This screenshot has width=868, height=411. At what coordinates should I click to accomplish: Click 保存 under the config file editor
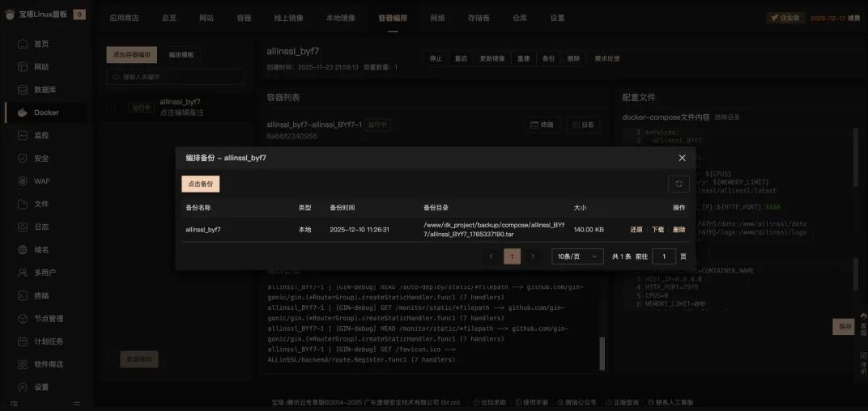point(843,326)
